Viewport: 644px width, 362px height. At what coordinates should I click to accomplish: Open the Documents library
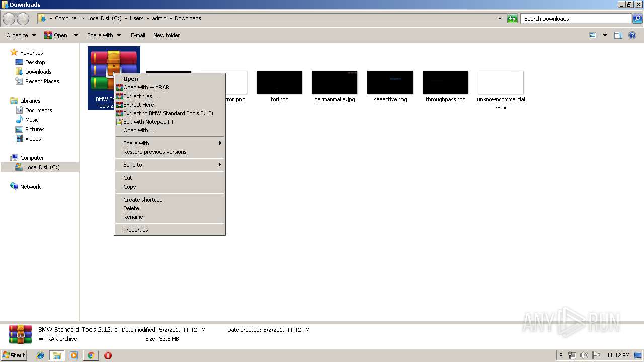tap(38, 110)
